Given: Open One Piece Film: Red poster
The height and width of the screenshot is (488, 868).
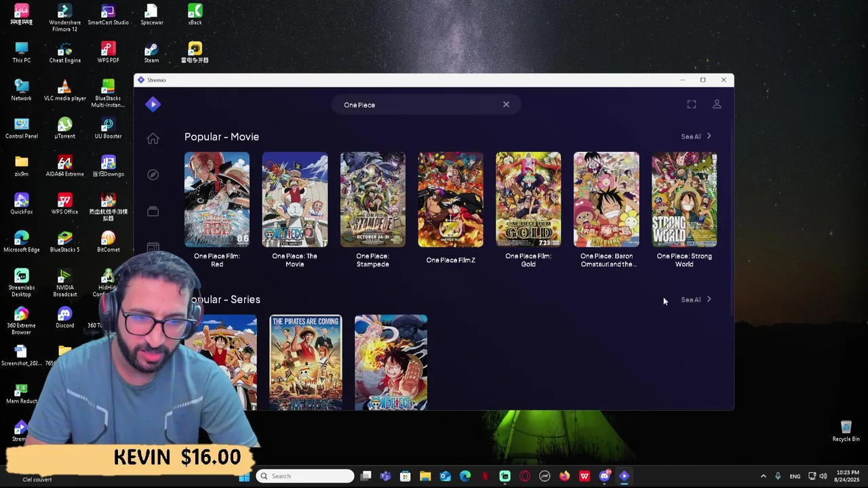Looking at the screenshot, I should point(217,199).
